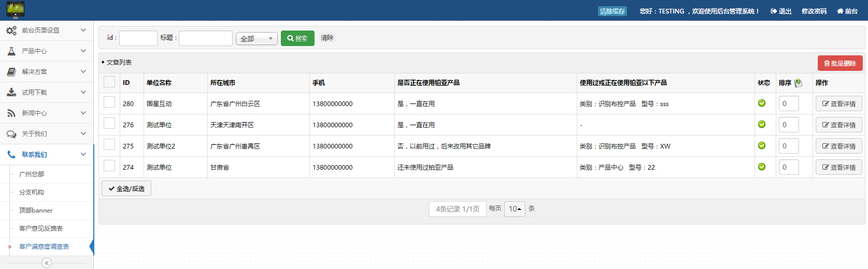Collapse the sidebar with the double-arrow icon
This screenshot has width=868, height=269.
point(47,263)
